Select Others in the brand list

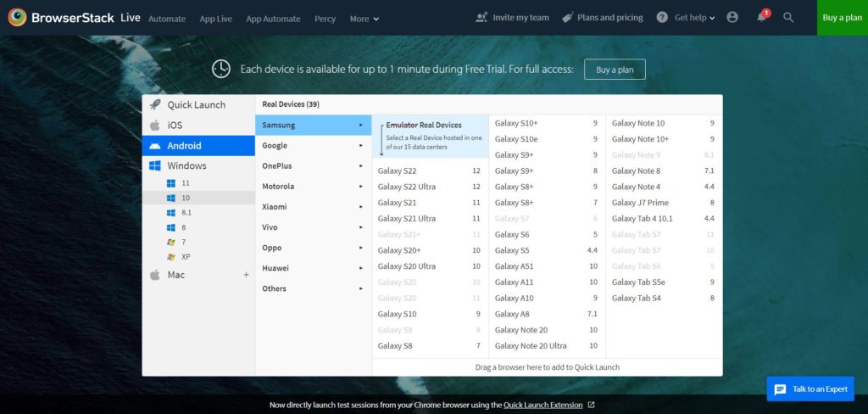click(314, 288)
